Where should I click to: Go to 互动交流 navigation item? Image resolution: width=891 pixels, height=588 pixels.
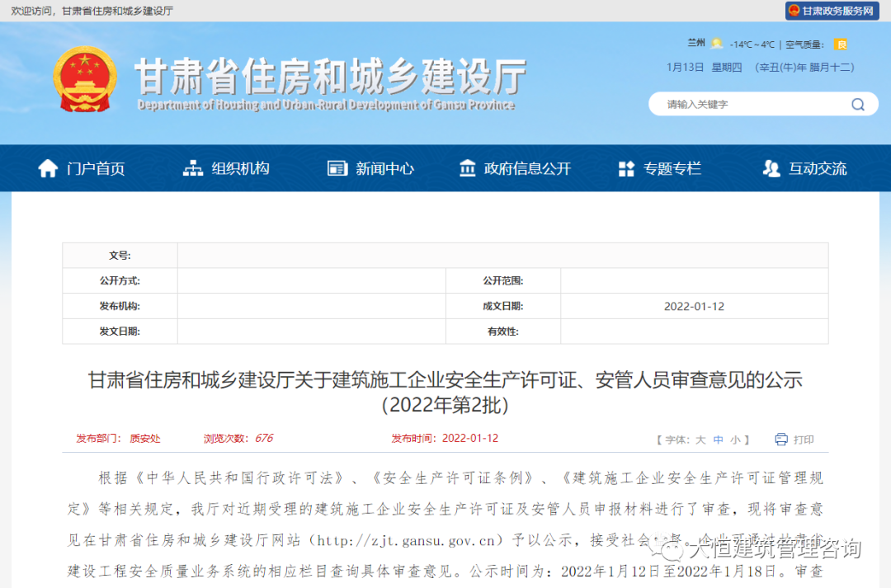click(x=804, y=168)
